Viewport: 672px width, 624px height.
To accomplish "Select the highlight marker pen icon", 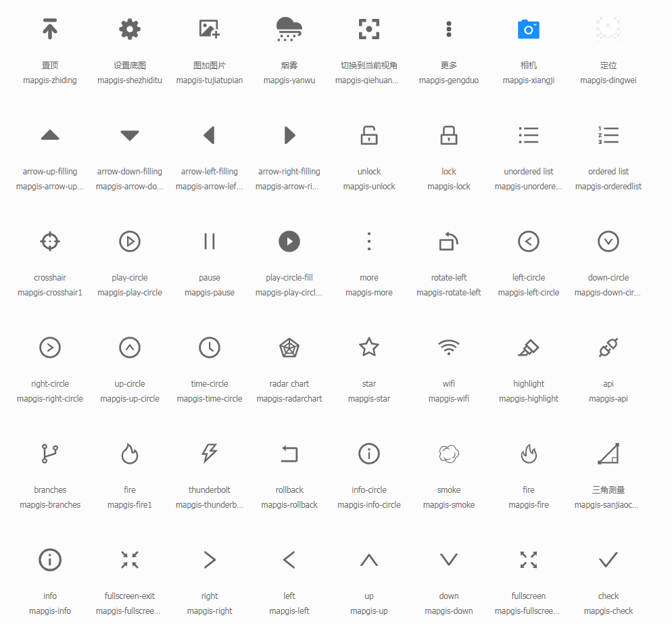I will coord(529,347).
